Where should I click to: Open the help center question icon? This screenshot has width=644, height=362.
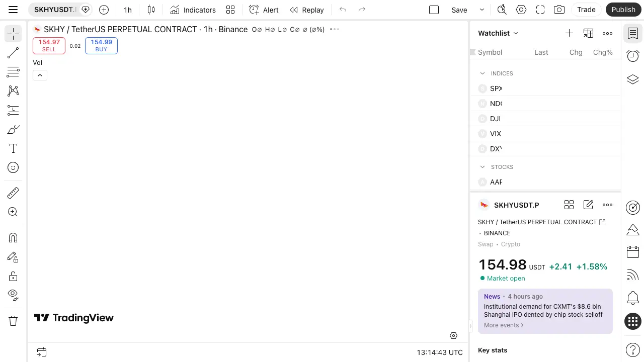[633, 349]
